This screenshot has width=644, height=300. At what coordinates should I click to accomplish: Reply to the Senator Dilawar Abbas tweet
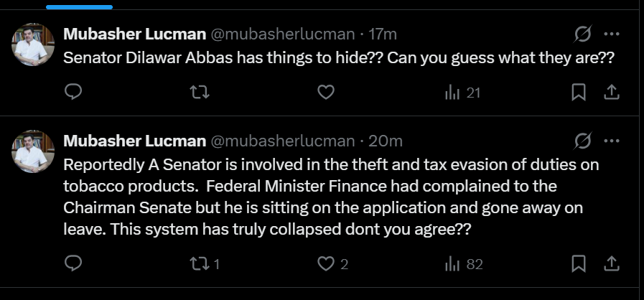[73, 92]
